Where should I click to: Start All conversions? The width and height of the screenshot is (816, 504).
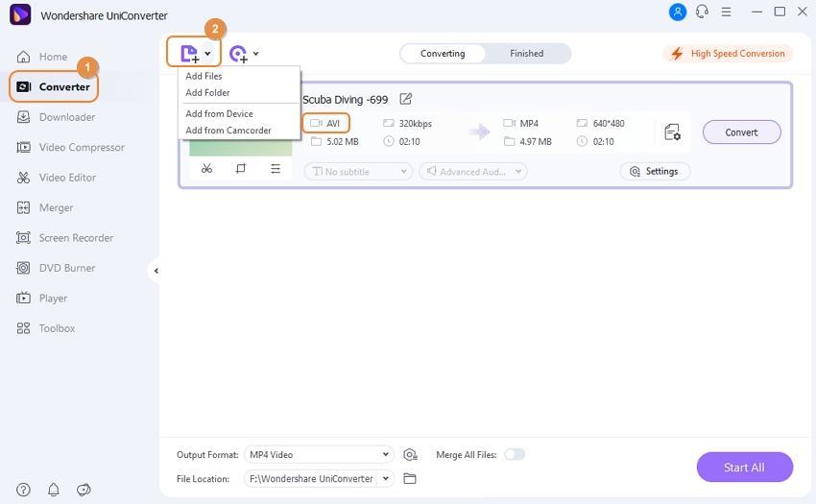tap(744, 468)
